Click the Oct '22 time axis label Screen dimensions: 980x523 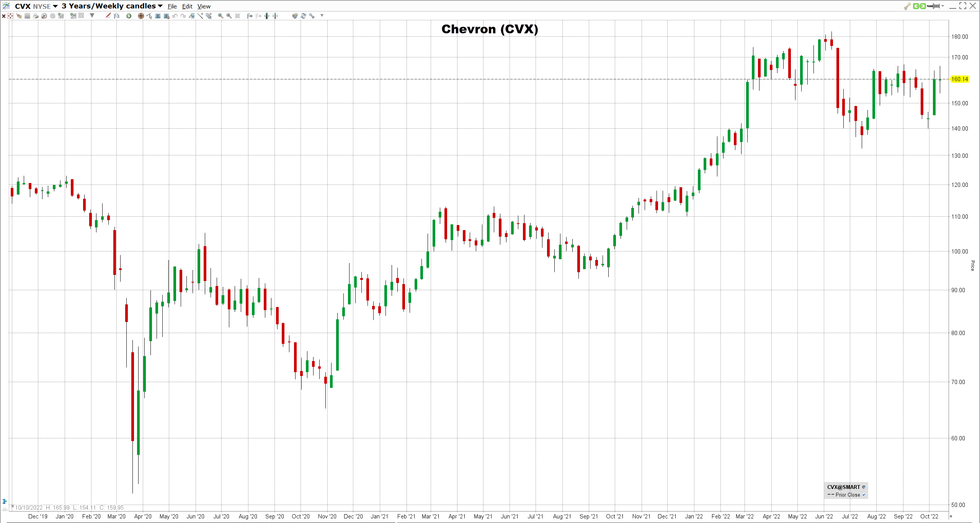click(x=929, y=516)
